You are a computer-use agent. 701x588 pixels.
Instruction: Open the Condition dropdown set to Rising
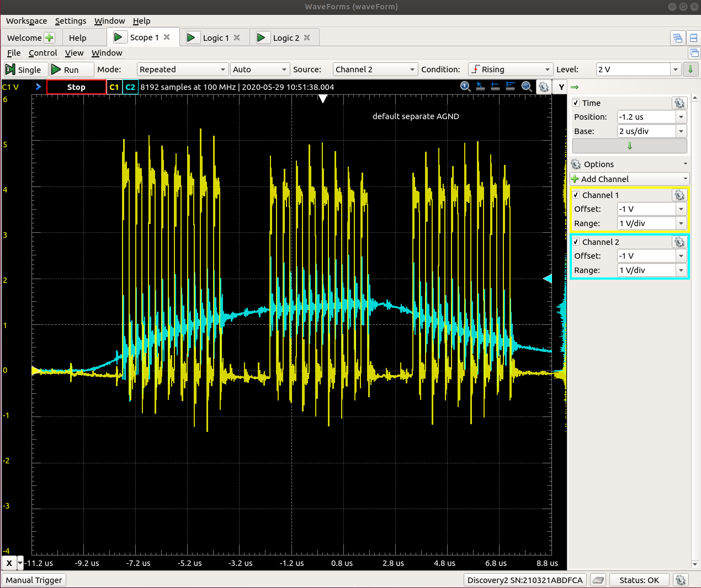(510, 70)
